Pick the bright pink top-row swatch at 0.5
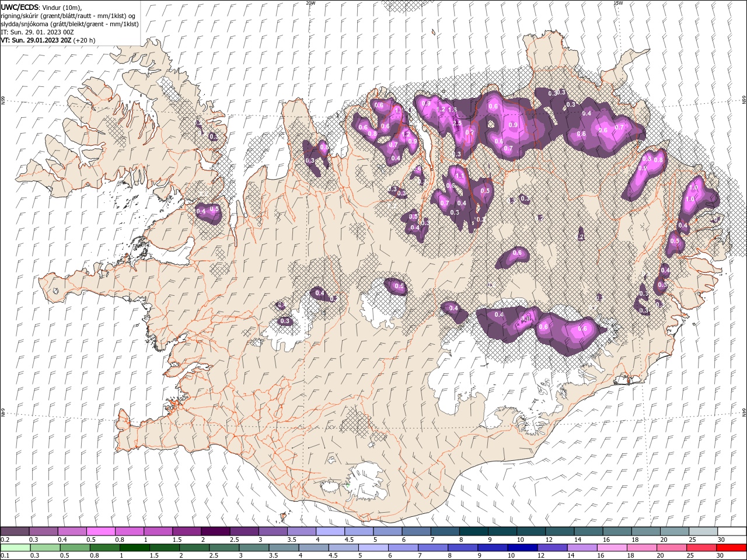This screenshot has width=747, height=560. click(101, 531)
